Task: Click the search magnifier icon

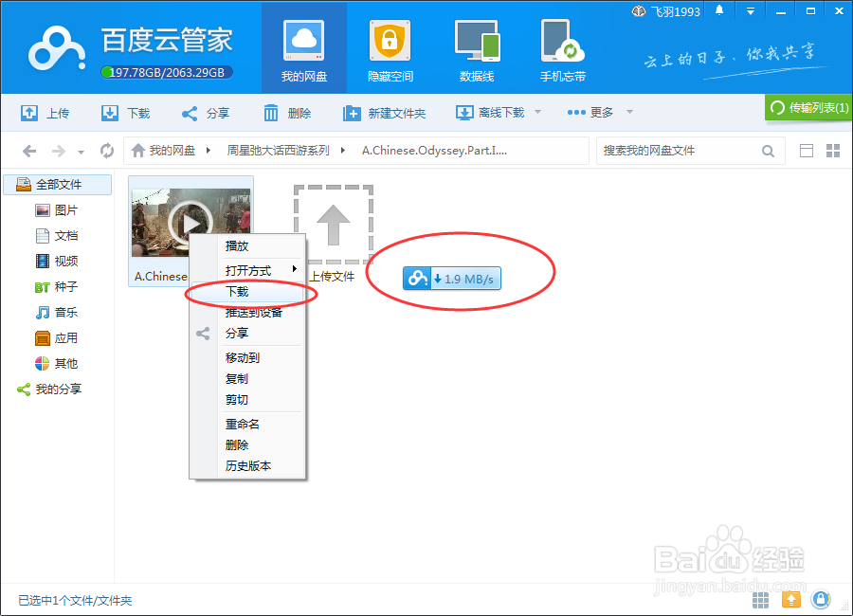Action: (768, 151)
